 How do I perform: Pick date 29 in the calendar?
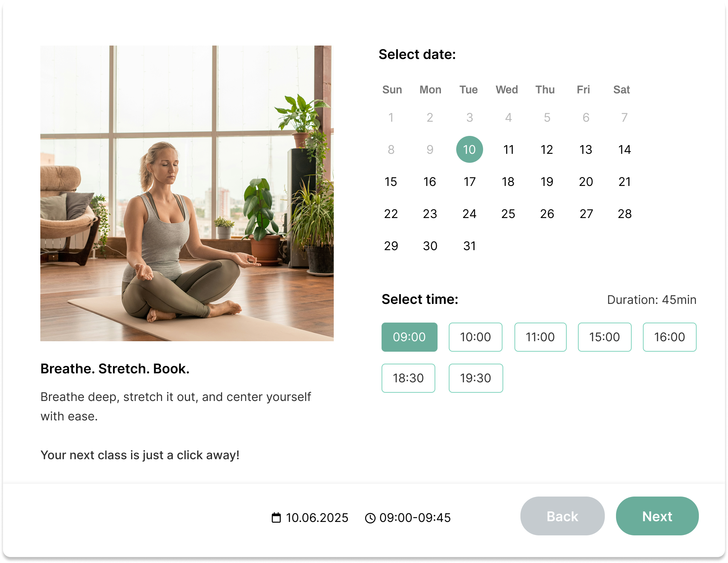point(391,246)
